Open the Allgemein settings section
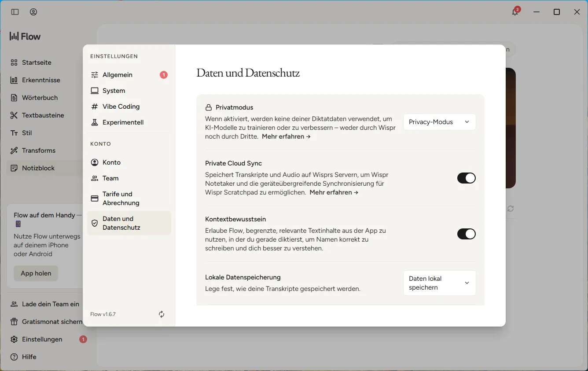The image size is (588, 371). [129, 75]
